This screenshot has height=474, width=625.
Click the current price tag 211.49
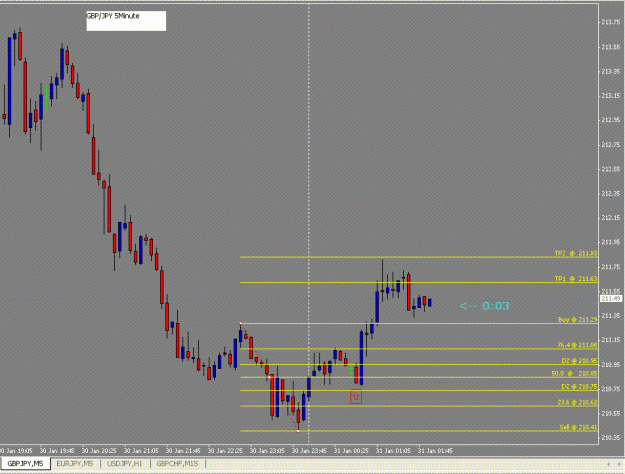click(611, 299)
